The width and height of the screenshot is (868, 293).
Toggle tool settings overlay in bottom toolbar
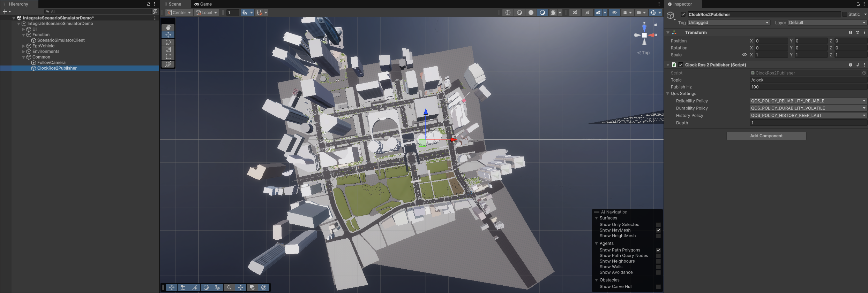183,287
